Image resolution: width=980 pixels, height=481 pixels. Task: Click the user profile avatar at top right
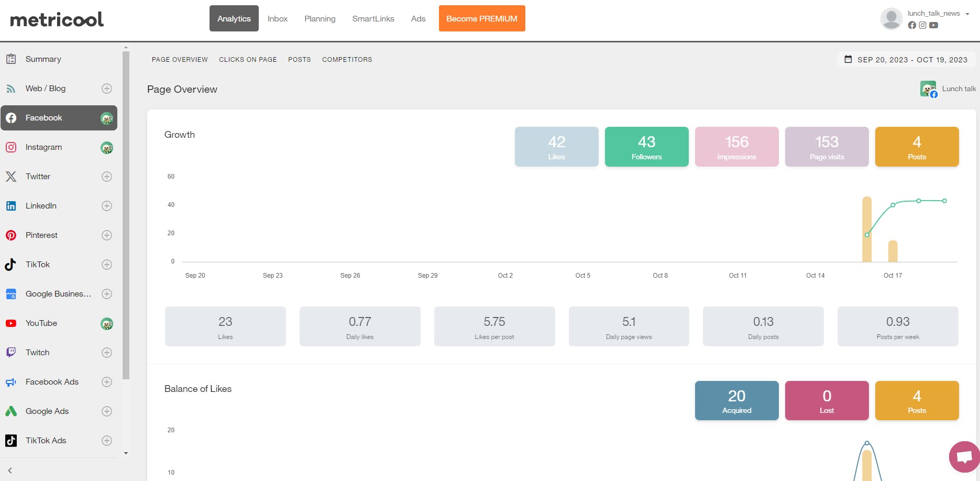[x=891, y=19]
